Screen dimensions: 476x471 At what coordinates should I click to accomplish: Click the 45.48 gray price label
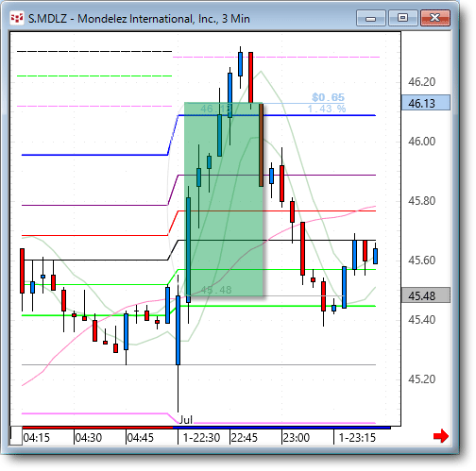pyautogui.click(x=426, y=295)
